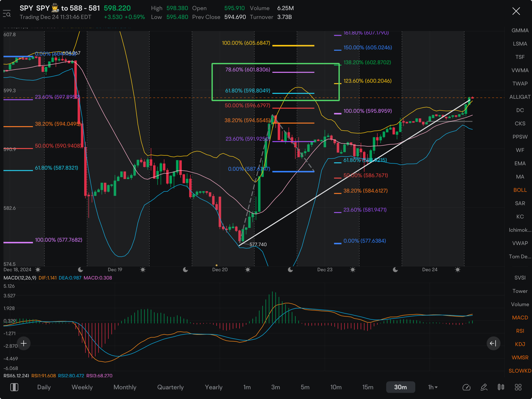532x399 pixels.
Task: Enable the Tom De... indicator
Action: pos(520,256)
